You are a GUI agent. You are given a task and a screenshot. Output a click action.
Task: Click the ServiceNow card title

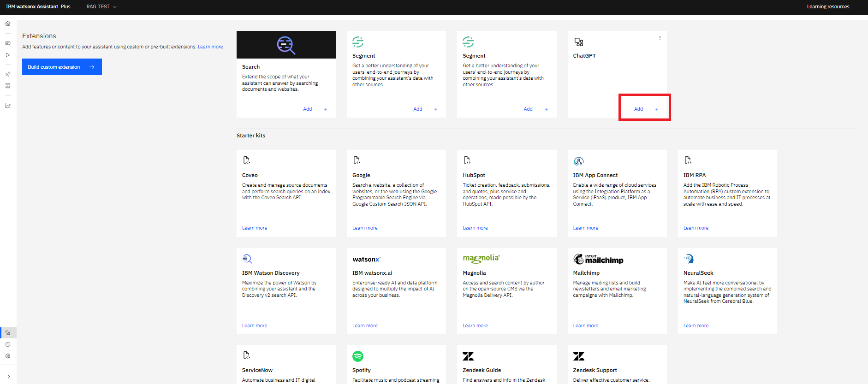pos(257,370)
